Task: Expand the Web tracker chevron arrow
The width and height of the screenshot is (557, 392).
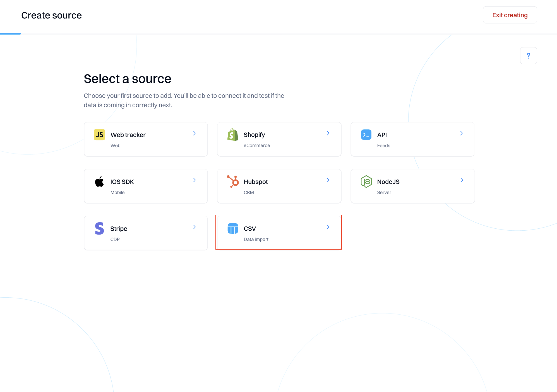Action: tap(195, 133)
